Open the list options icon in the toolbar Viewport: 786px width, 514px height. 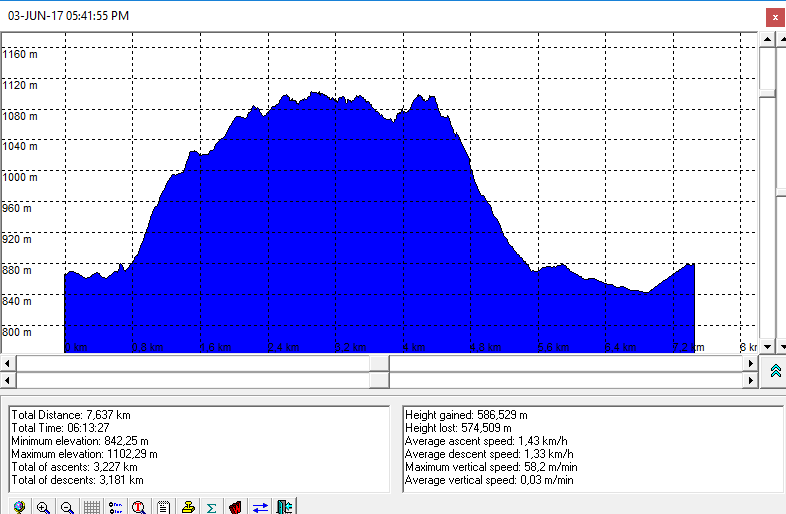(x=115, y=507)
